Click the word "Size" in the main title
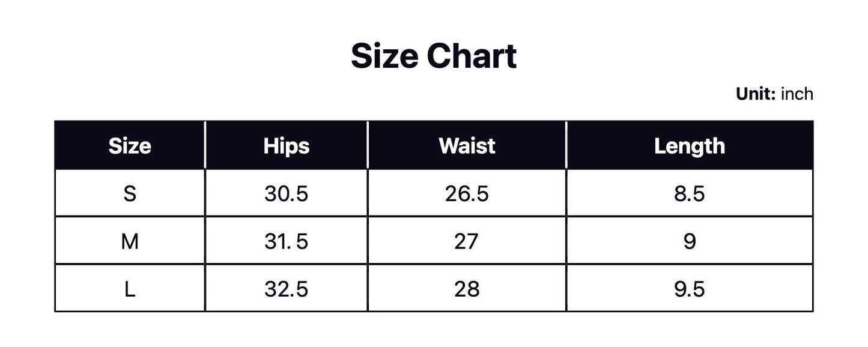This screenshot has height=347, width=868. coord(384,56)
